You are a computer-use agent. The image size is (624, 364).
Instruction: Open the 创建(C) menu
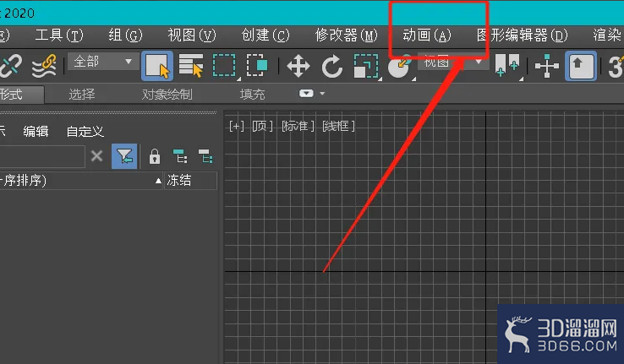click(x=265, y=35)
